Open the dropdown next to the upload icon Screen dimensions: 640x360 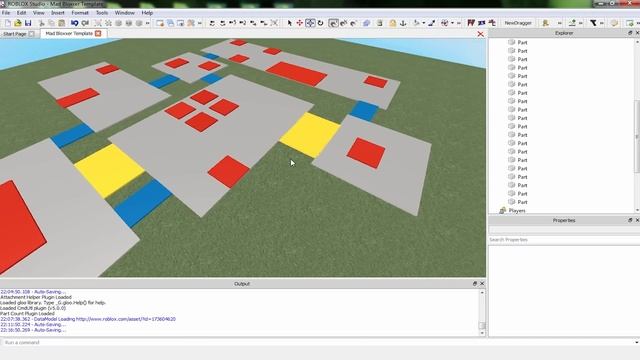coord(581,23)
